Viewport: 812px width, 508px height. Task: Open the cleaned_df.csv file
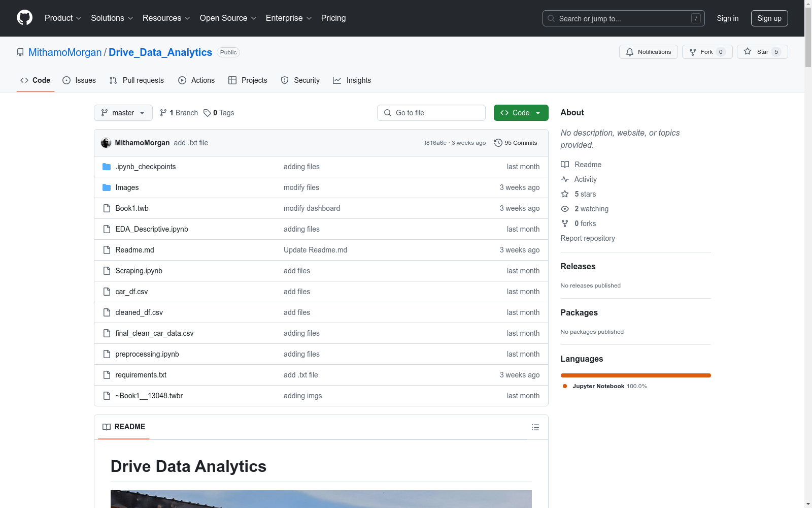coord(139,312)
